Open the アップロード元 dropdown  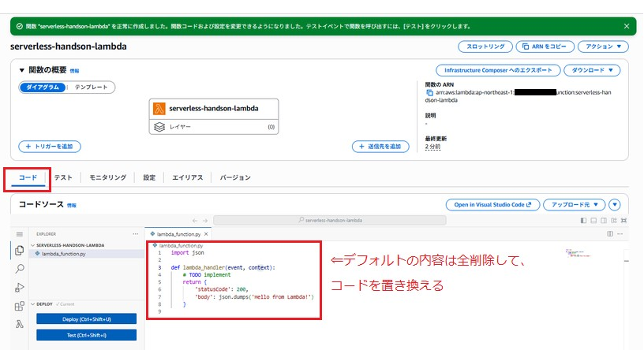pos(575,205)
